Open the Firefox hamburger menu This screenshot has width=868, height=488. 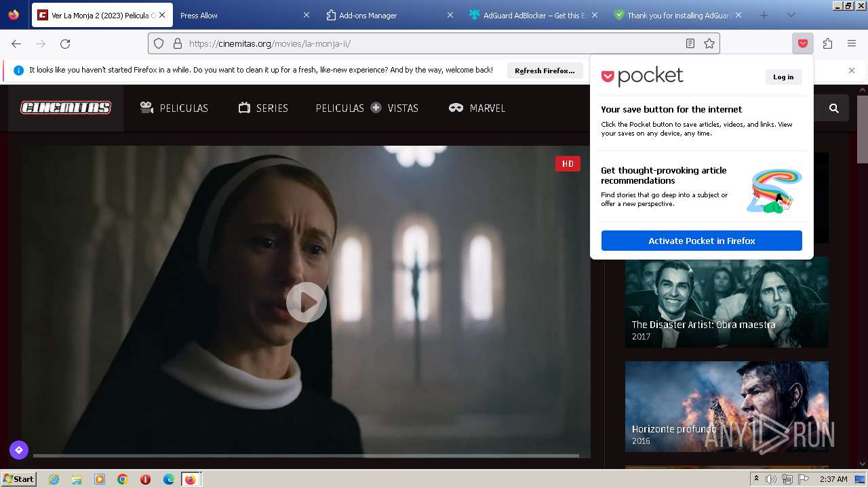(x=852, y=43)
